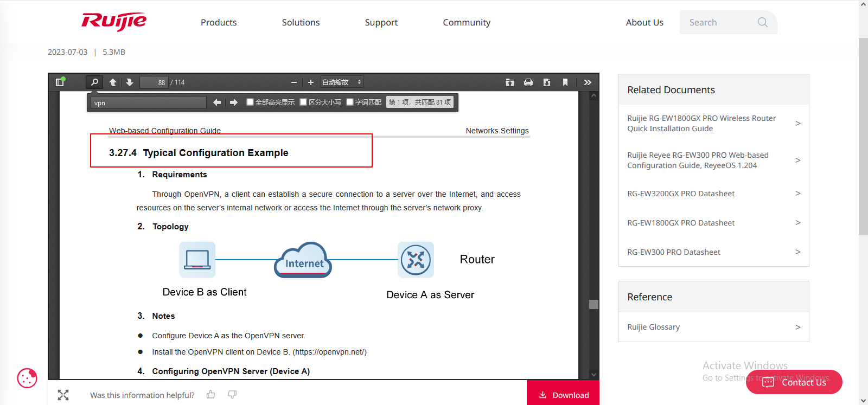Viewport: 868px width, 405px height.
Task: Click PDF scrollbar down arrow
Action: 593,374
